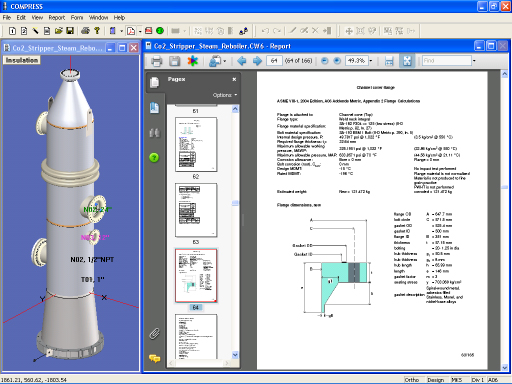
Task: Click the delete X toolbar icon
Action: pos(315,31)
